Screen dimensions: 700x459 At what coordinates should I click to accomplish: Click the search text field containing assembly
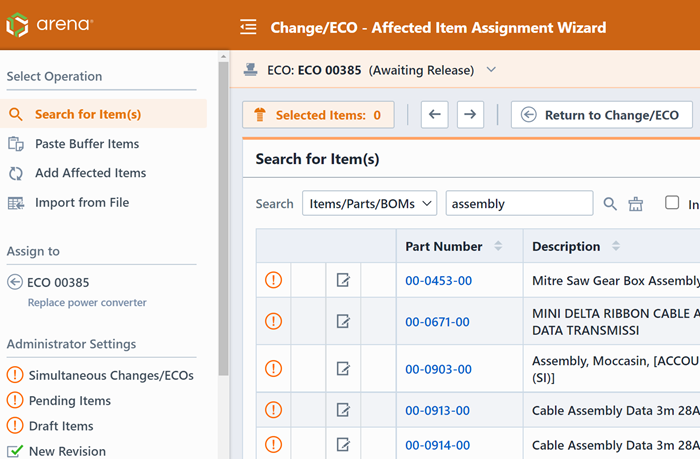point(518,204)
